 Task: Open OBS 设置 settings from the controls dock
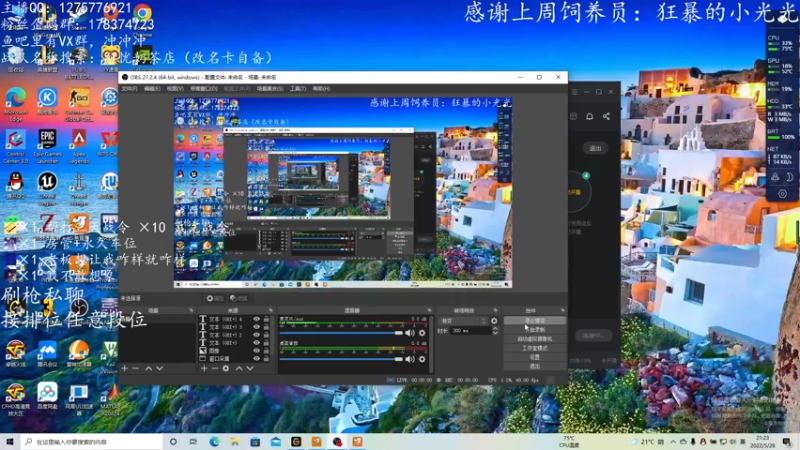tap(535, 357)
